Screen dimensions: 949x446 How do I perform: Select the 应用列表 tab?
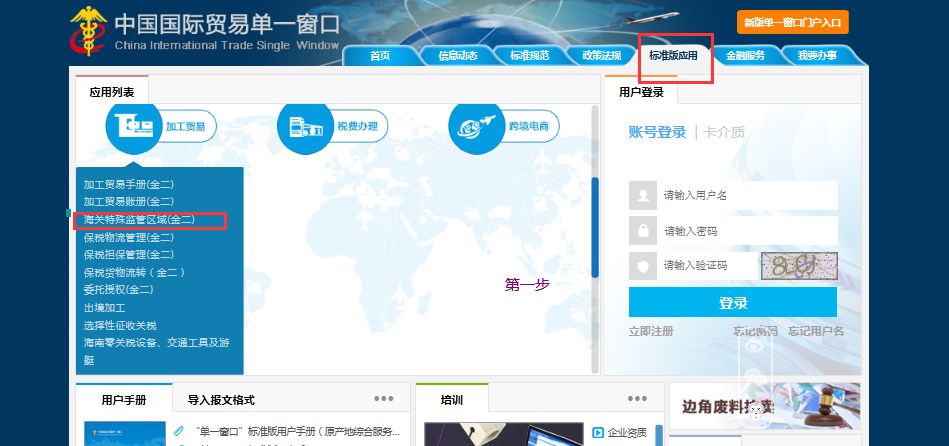112,92
